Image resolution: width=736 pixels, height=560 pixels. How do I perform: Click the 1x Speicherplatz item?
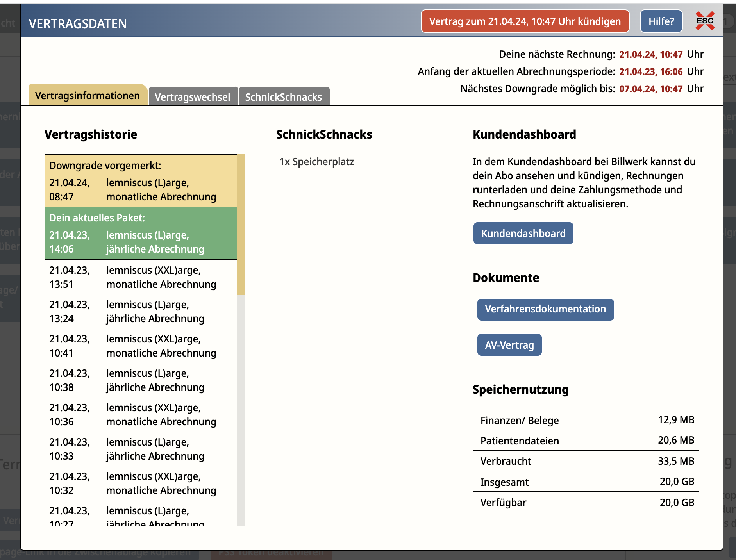pos(317,162)
